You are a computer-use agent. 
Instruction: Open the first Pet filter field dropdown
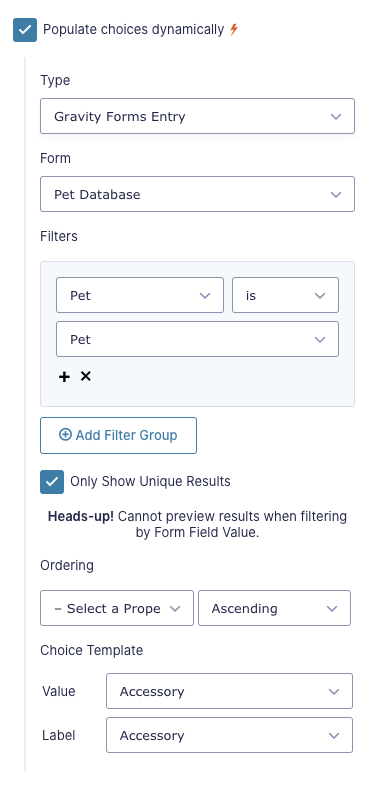tap(140, 295)
